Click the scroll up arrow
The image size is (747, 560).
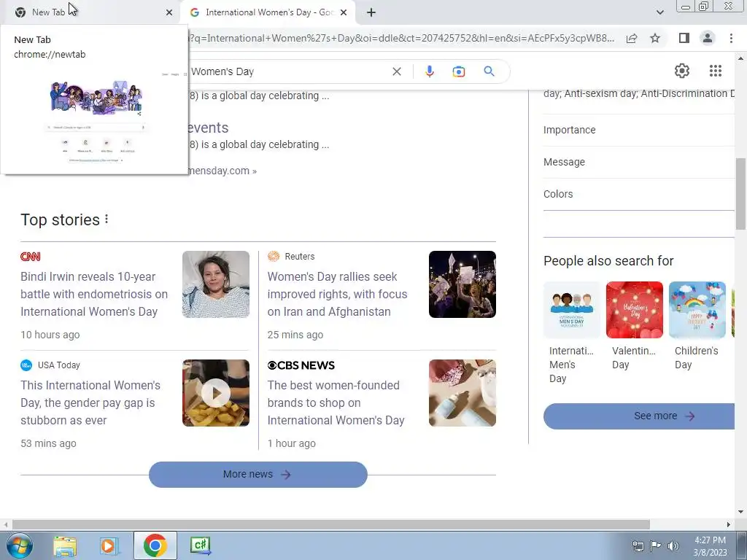click(740, 58)
